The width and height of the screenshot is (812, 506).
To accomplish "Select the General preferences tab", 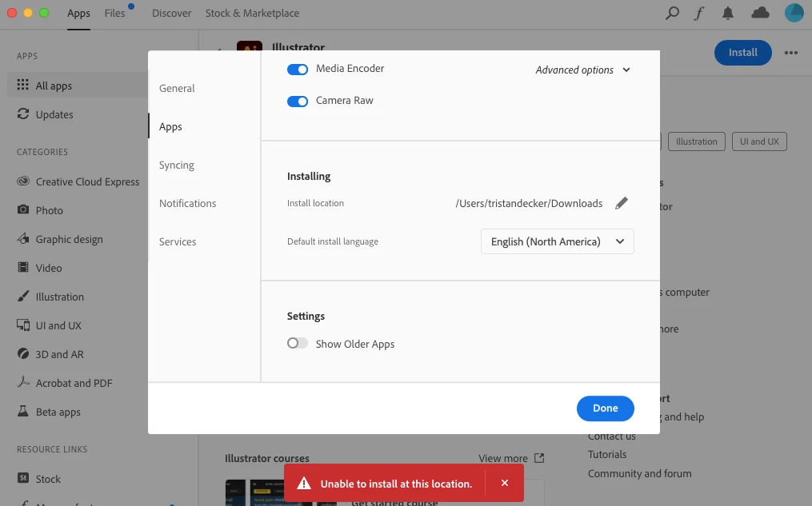I will click(177, 89).
